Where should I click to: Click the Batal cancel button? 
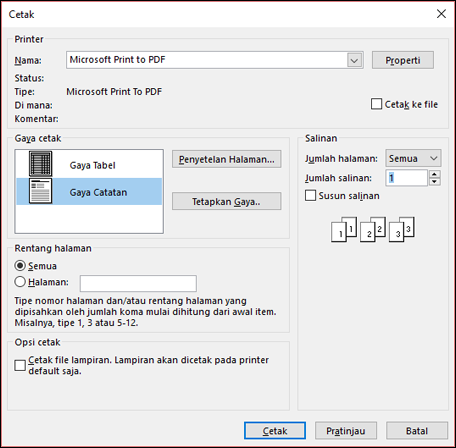tap(417, 431)
